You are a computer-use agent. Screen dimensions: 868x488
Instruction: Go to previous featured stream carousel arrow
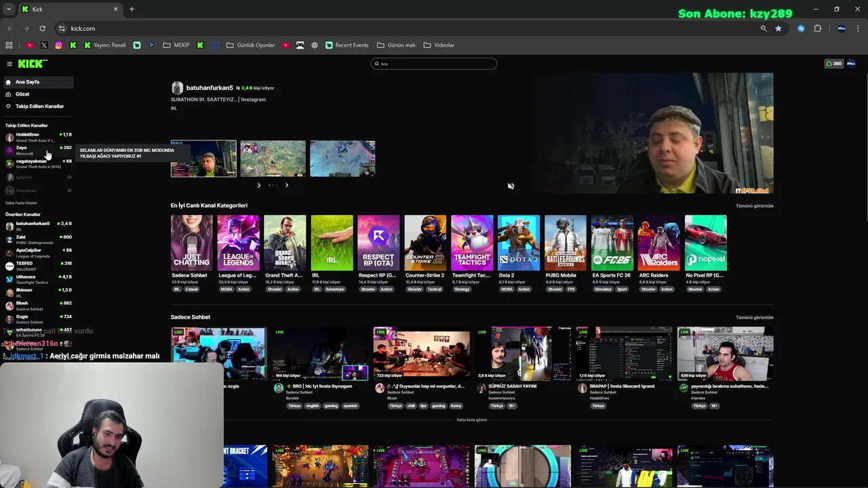(258, 185)
